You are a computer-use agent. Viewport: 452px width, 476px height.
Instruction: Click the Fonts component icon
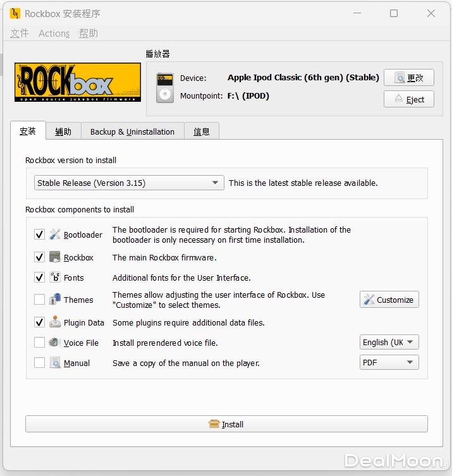point(55,278)
